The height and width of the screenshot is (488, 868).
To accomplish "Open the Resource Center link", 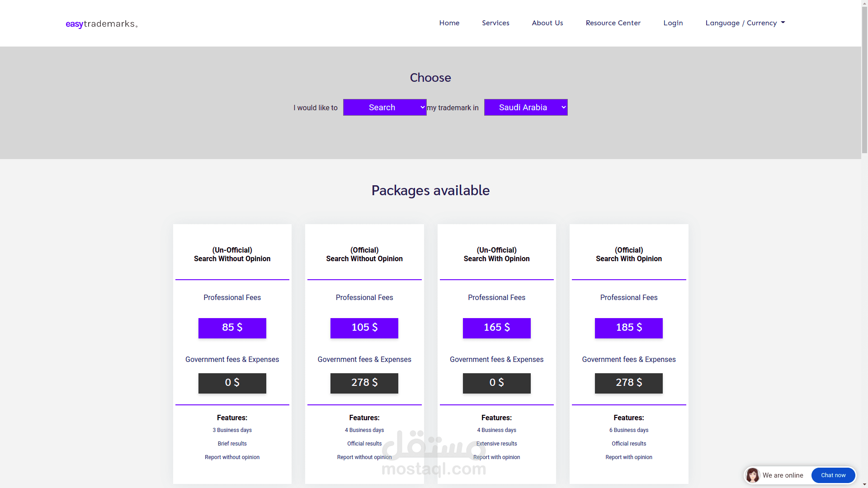I will point(613,23).
